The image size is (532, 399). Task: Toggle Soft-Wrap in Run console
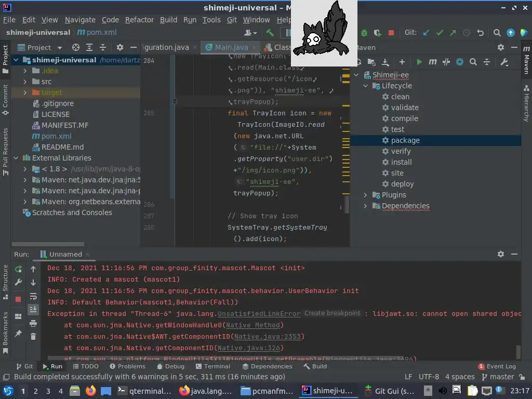pyautogui.click(x=33, y=296)
